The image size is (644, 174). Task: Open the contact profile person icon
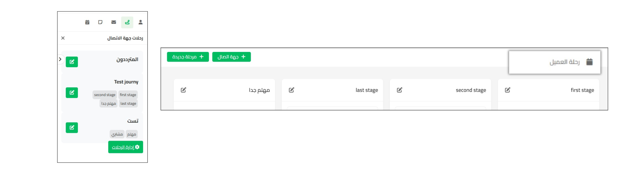click(x=141, y=22)
